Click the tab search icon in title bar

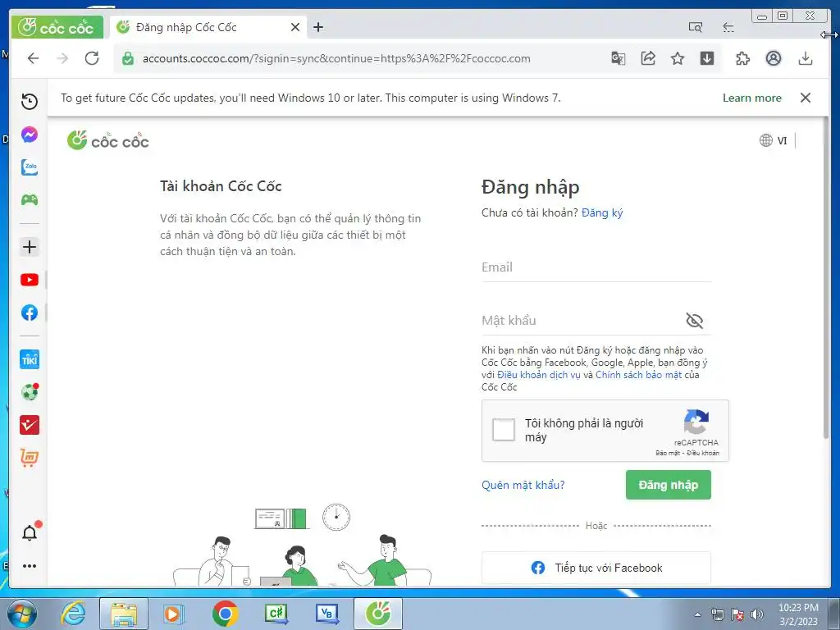[x=696, y=27]
